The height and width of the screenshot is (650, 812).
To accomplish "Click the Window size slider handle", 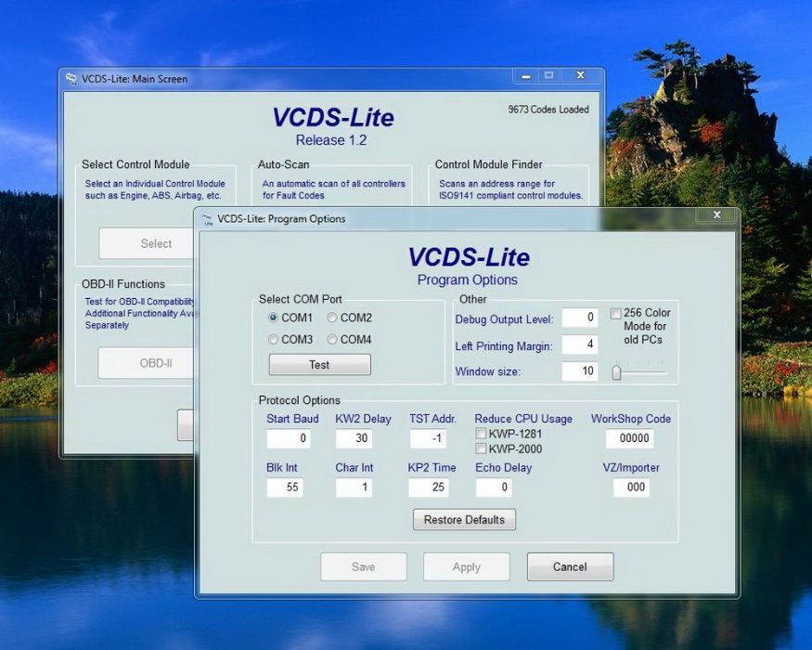I will click(616, 372).
